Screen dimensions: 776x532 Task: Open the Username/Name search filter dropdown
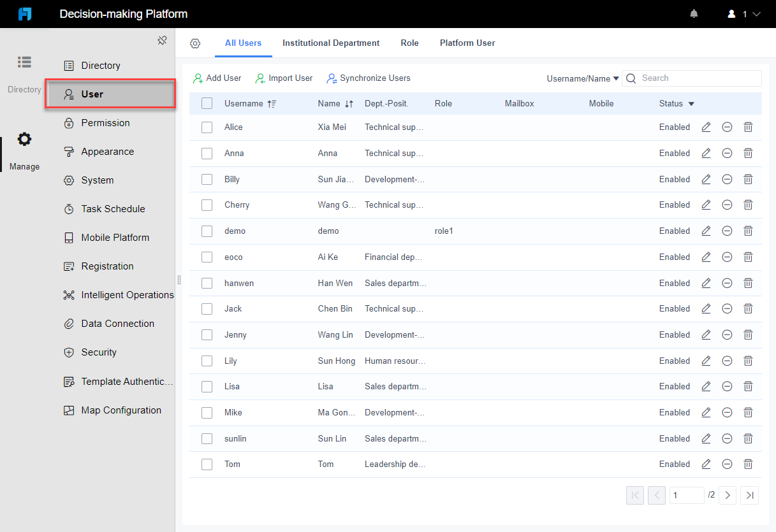[582, 78]
